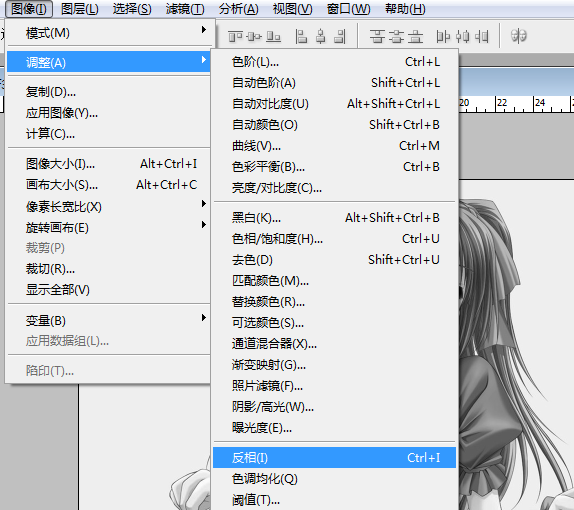
Task: Select 自动颜色(O) adjustment
Action: tap(335, 125)
